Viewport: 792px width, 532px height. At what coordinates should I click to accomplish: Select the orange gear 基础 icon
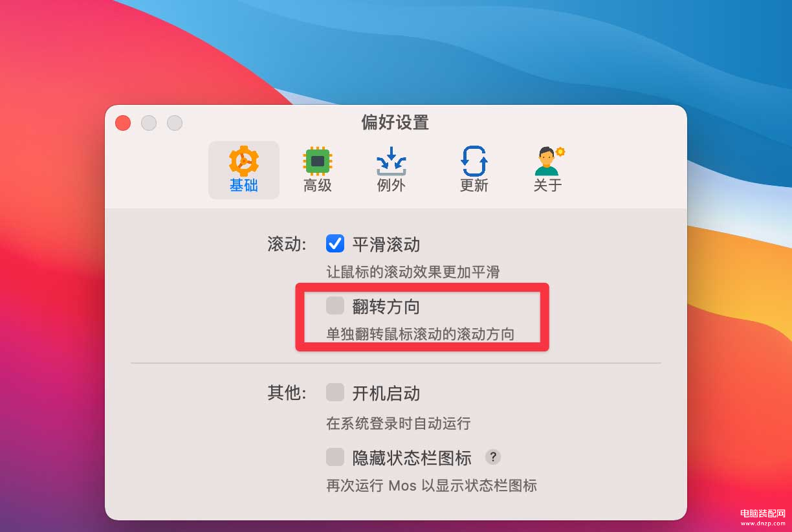(244, 161)
